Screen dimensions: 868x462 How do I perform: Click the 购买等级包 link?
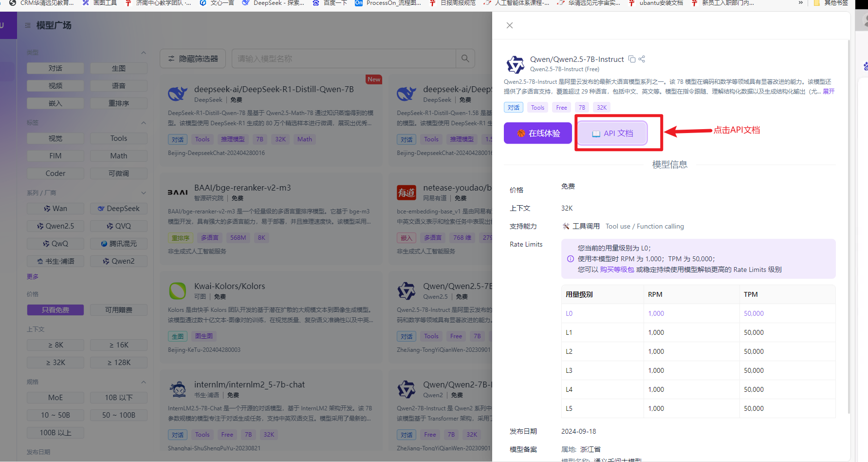617,269
